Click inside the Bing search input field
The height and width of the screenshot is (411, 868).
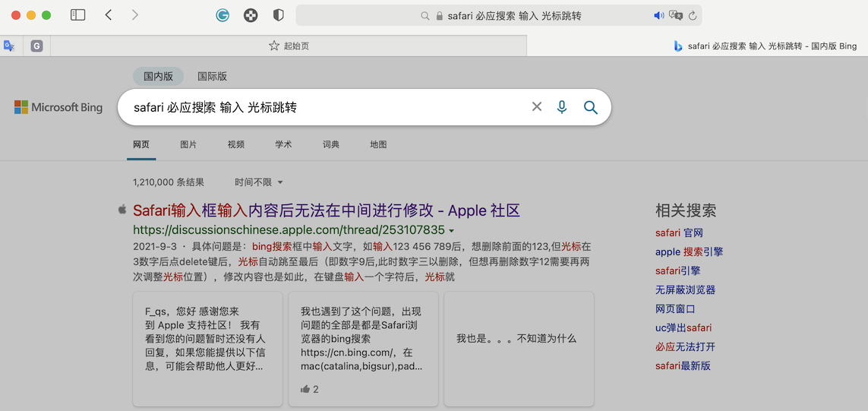point(319,107)
